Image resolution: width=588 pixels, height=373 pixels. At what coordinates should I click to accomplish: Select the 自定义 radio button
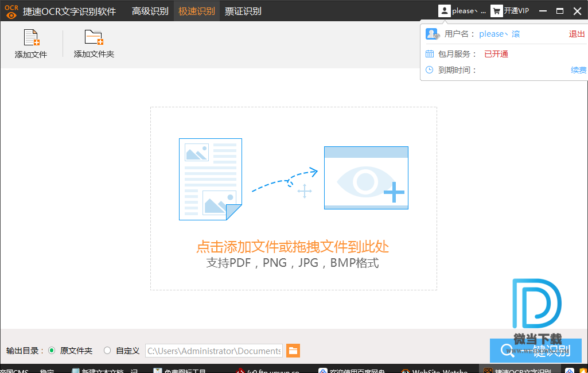tap(107, 351)
